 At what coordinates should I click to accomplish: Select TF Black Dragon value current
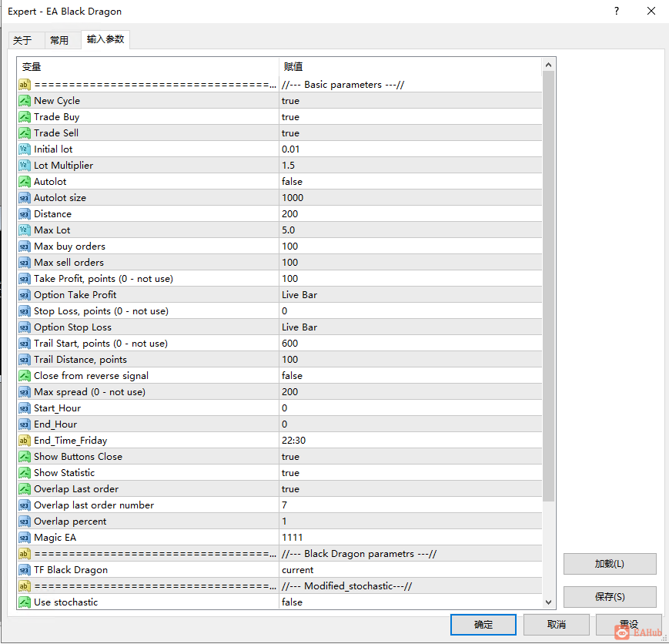(298, 571)
